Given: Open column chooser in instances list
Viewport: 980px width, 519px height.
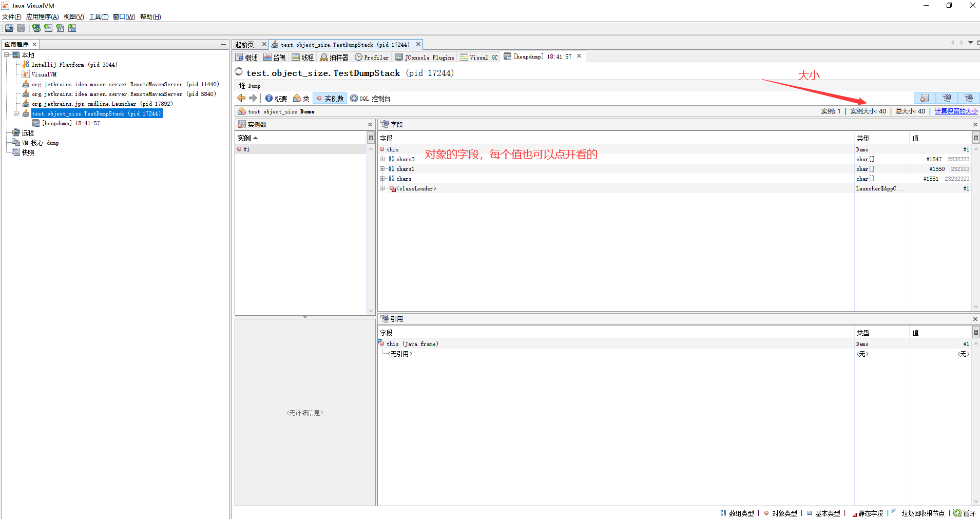Looking at the screenshot, I should [x=371, y=138].
